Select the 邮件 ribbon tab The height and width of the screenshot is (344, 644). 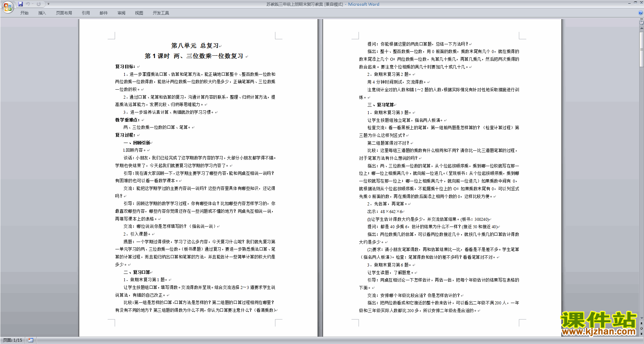pyautogui.click(x=104, y=13)
